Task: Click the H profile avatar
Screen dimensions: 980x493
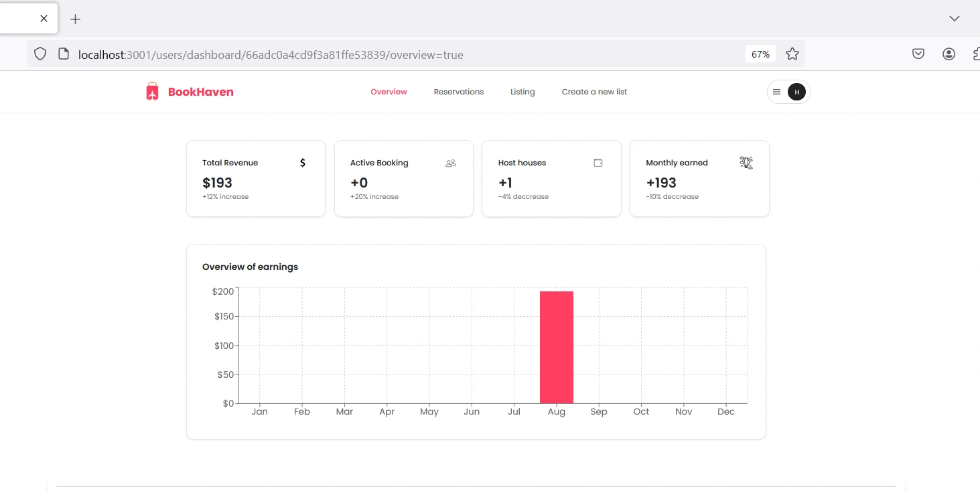Action: coord(796,92)
